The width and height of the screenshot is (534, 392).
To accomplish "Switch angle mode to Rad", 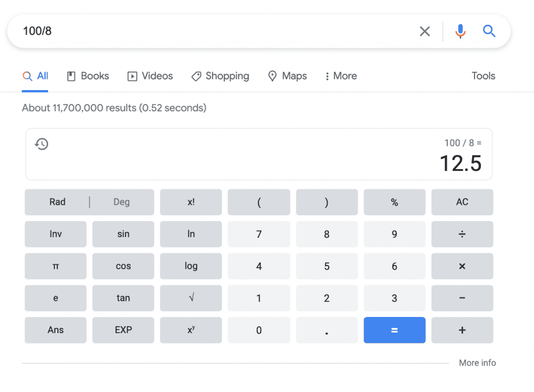I will point(57,202).
